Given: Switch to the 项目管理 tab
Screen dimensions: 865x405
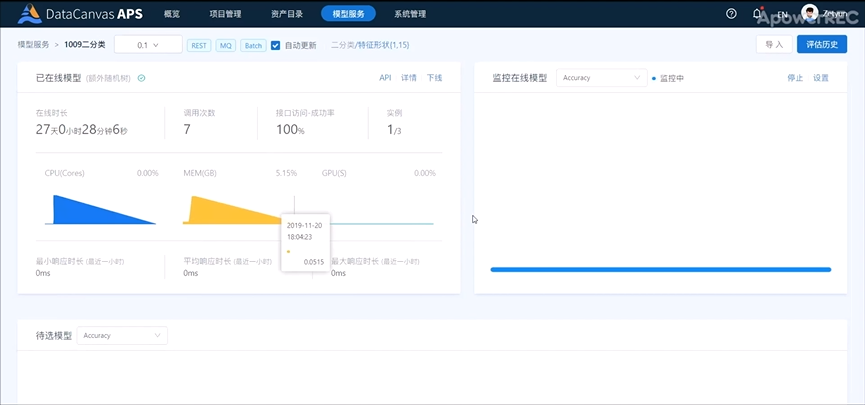Looking at the screenshot, I should 225,14.
